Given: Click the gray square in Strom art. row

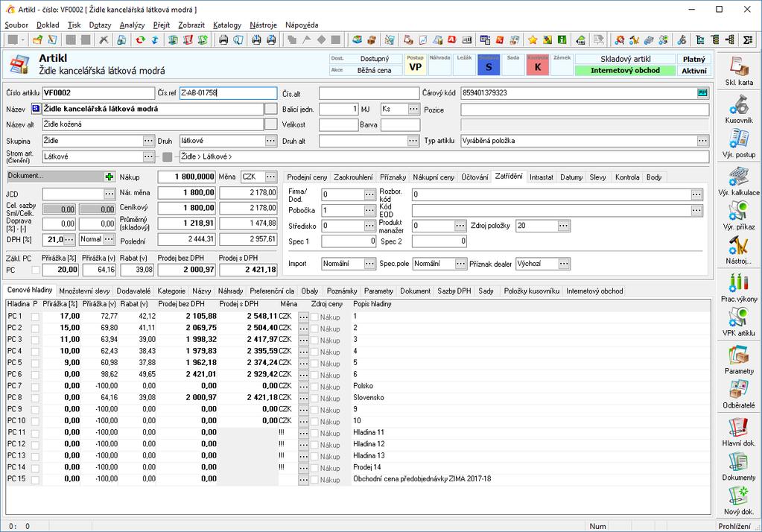Looking at the screenshot, I should (167, 156).
